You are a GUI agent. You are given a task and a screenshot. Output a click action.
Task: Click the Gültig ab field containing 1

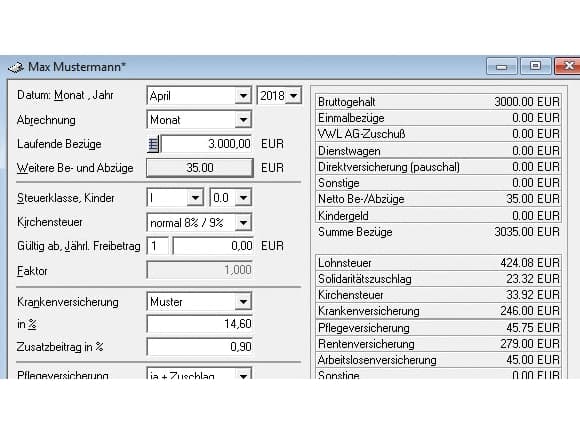point(158,246)
